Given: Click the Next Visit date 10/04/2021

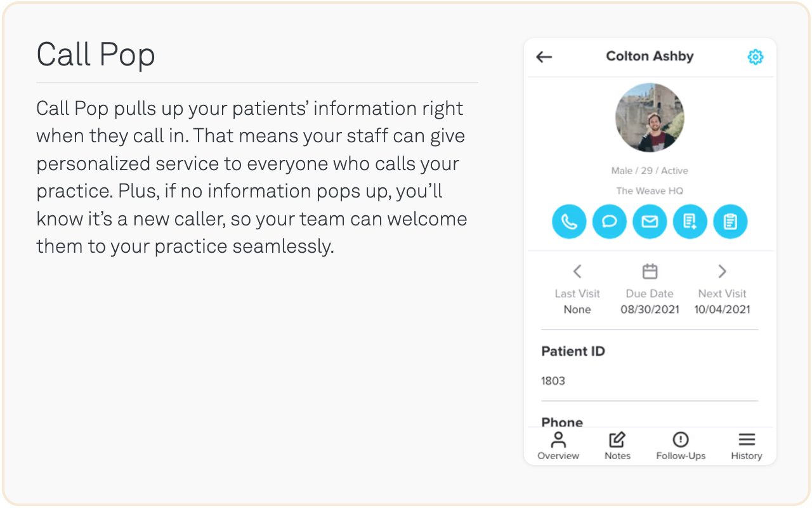Looking at the screenshot, I should (722, 310).
